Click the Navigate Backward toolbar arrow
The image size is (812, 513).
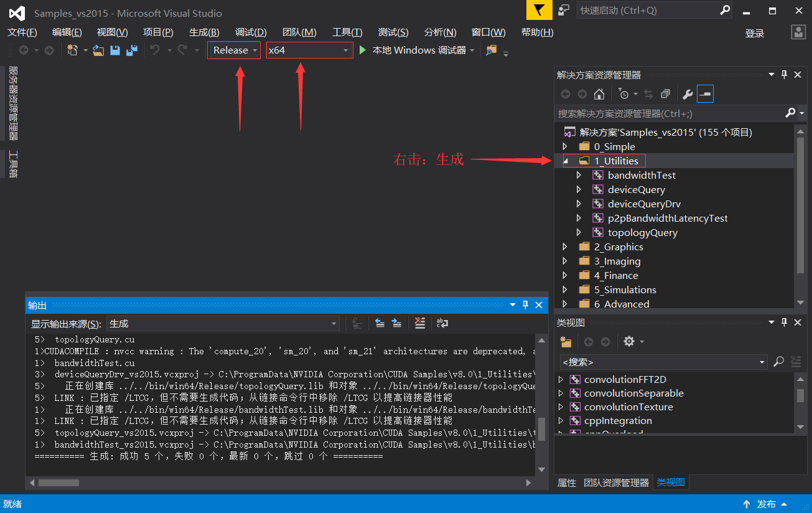tap(24, 50)
